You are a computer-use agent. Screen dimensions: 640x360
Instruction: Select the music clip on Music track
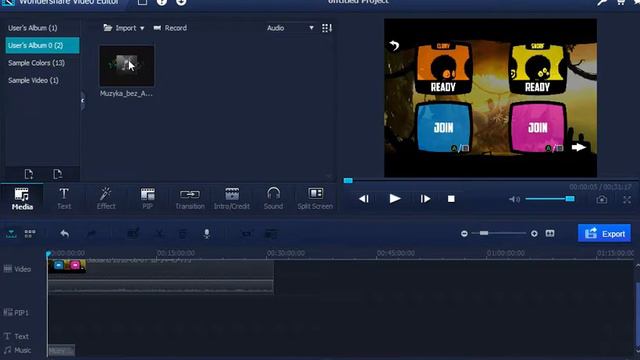(61, 351)
